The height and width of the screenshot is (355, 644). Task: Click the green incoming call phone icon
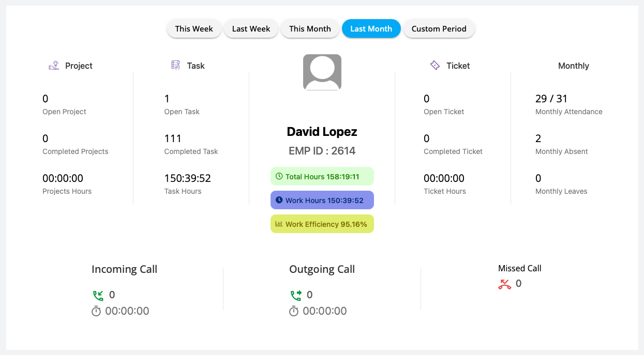98,295
